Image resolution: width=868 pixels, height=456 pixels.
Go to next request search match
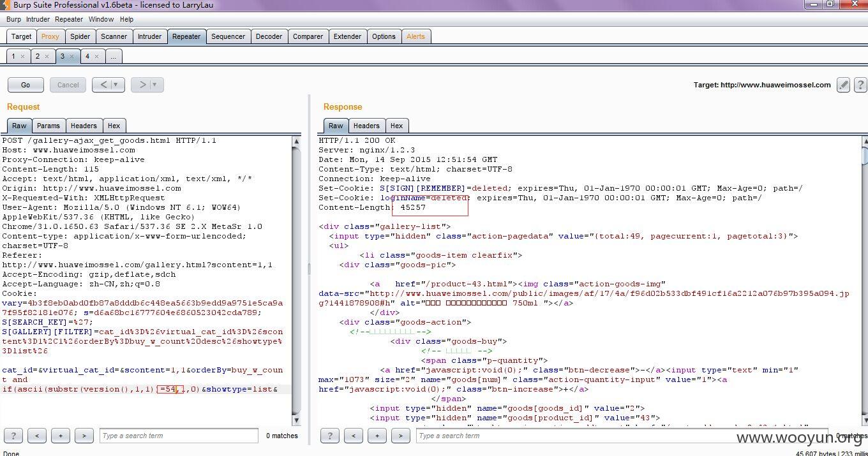84,436
